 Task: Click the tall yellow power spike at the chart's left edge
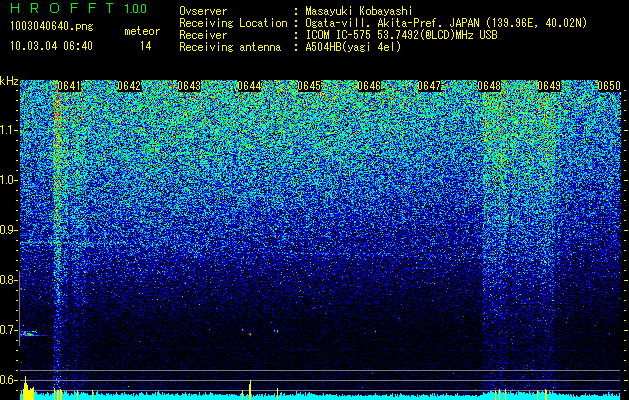[x=26, y=388]
